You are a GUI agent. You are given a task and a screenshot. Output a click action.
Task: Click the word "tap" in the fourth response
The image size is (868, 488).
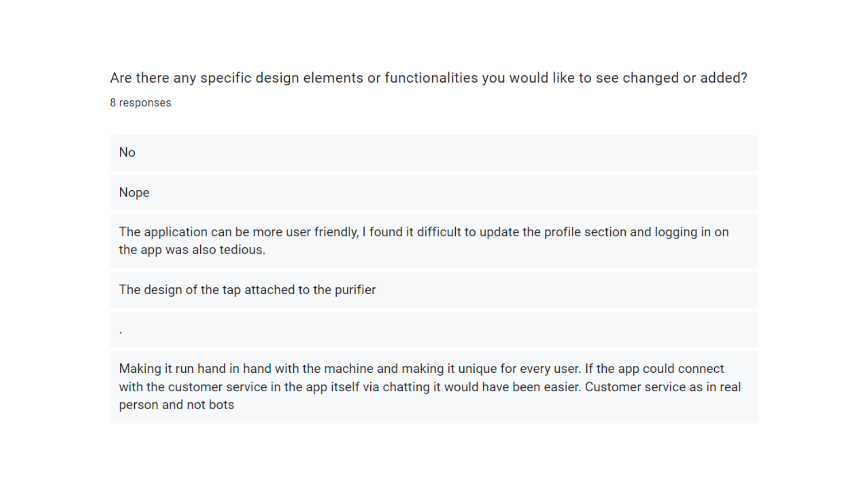[x=231, y=290]
